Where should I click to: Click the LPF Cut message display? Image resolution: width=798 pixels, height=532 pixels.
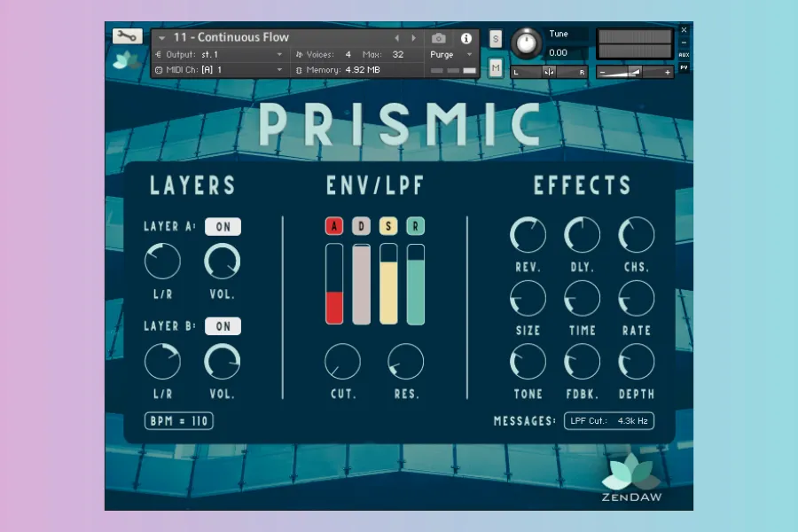click(x=608, y=421)
